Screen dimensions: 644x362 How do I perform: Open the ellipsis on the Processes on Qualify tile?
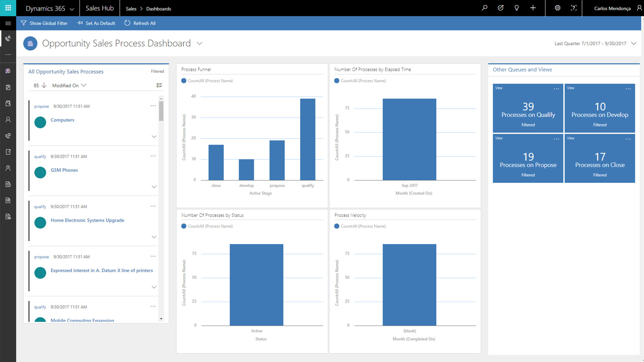coord(557,88)
